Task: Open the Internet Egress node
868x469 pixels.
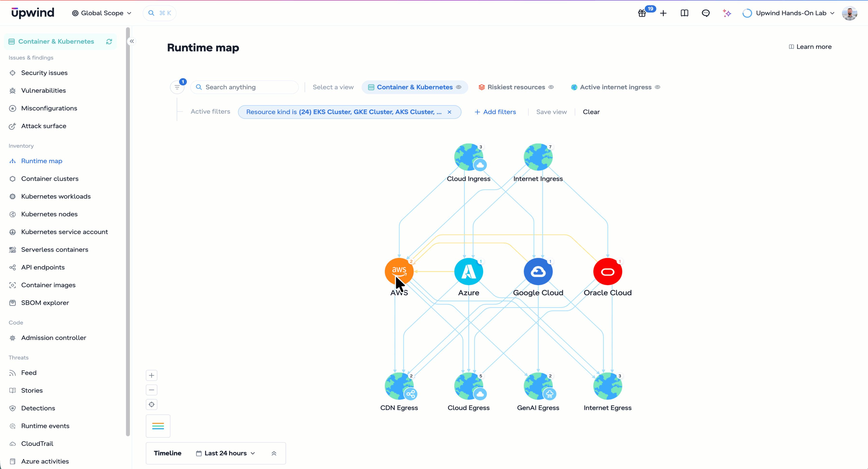Action: (608, 386)
